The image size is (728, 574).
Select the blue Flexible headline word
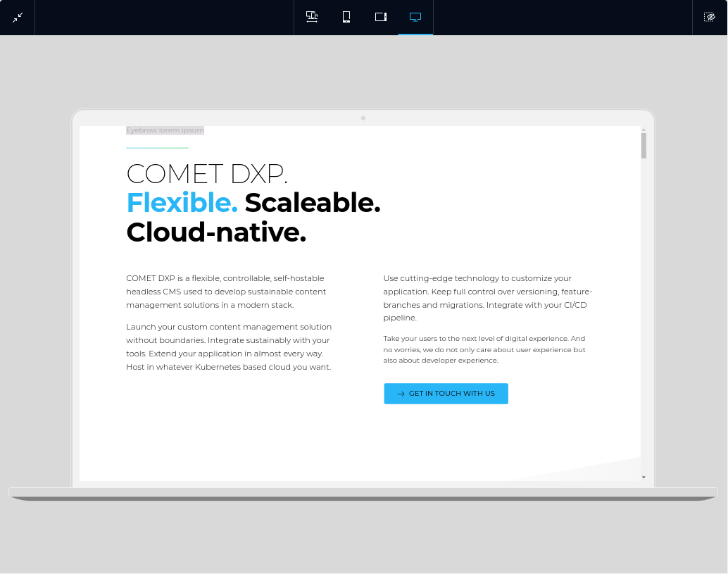pyautogui.click(x=182, y=203)
